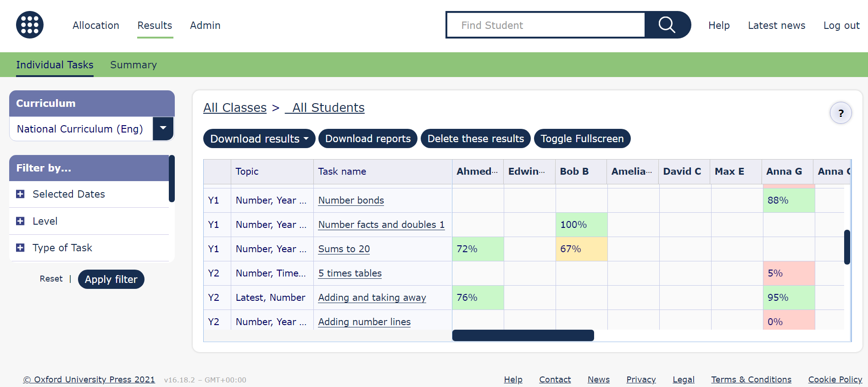Click Anna G's 88% result cell
This screenshot has width=868, height=387.
click(x=789, y=200)
